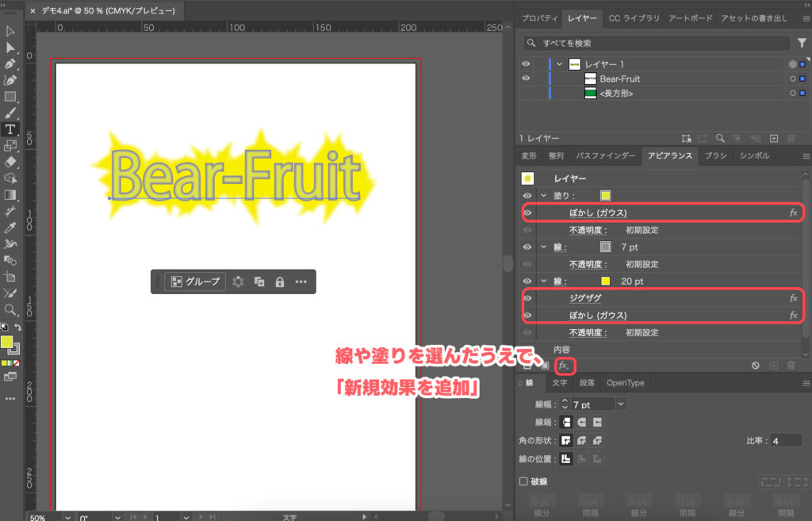This screenshot has width=812, height=521.
Task: Select the Eyedropper tool
Action: [10, 228]
